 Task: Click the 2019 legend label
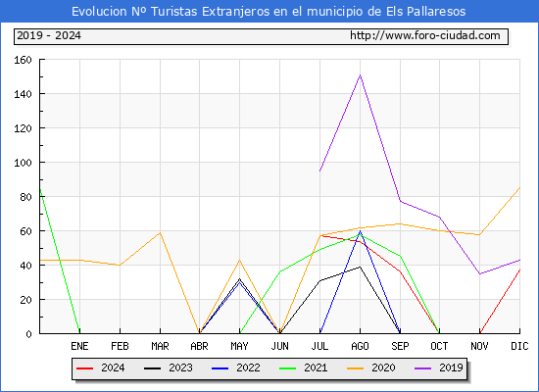pyautogui.click(x=451, y=367)
